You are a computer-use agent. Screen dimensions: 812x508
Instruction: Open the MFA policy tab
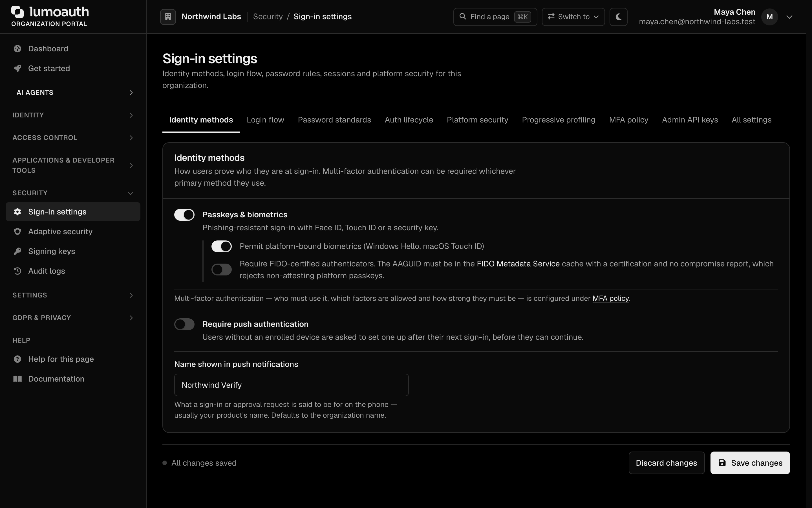click(x=628, y=120)
